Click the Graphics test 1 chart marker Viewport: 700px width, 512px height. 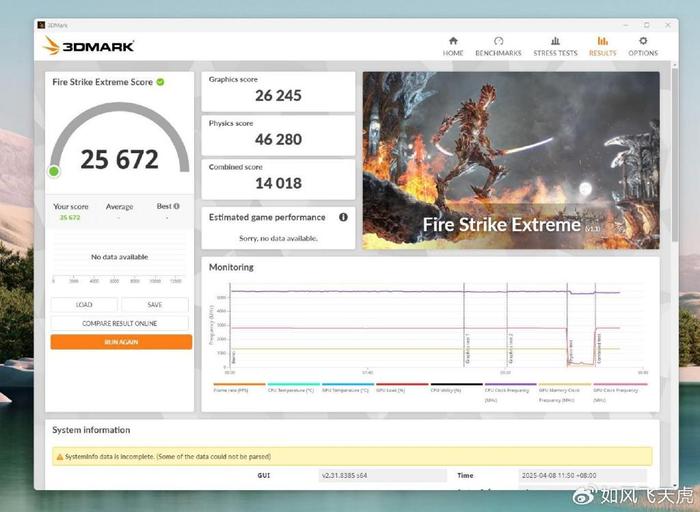tap(467, 349)
